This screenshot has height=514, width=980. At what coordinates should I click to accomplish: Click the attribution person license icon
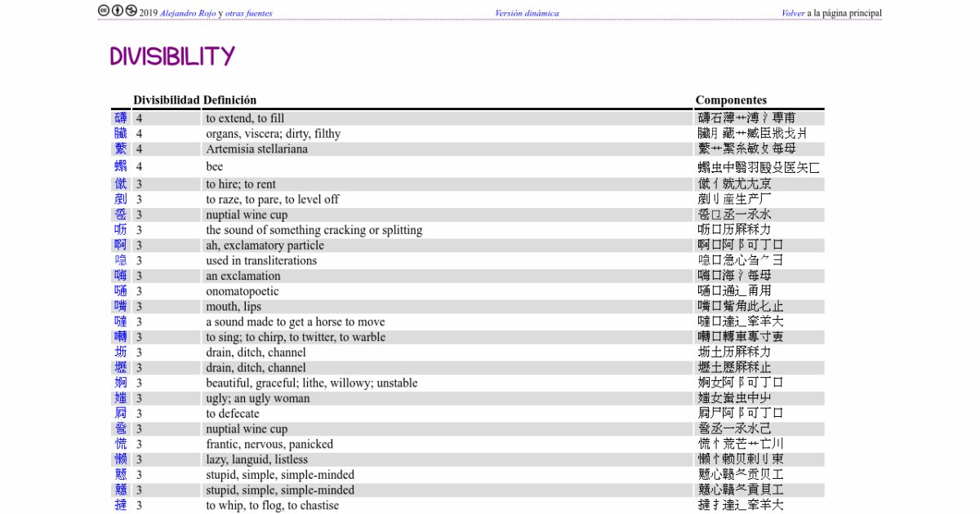coord(118,11)
